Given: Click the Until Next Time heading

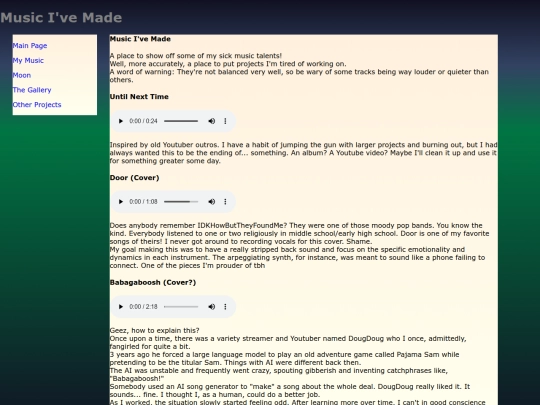Looking at the screenshot, I should point(139,97).
